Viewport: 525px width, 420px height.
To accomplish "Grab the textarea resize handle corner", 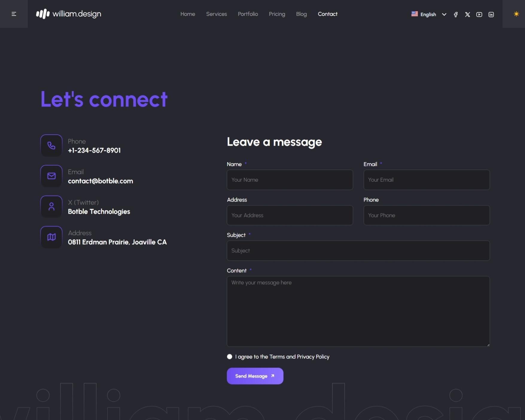I will 488,345.
